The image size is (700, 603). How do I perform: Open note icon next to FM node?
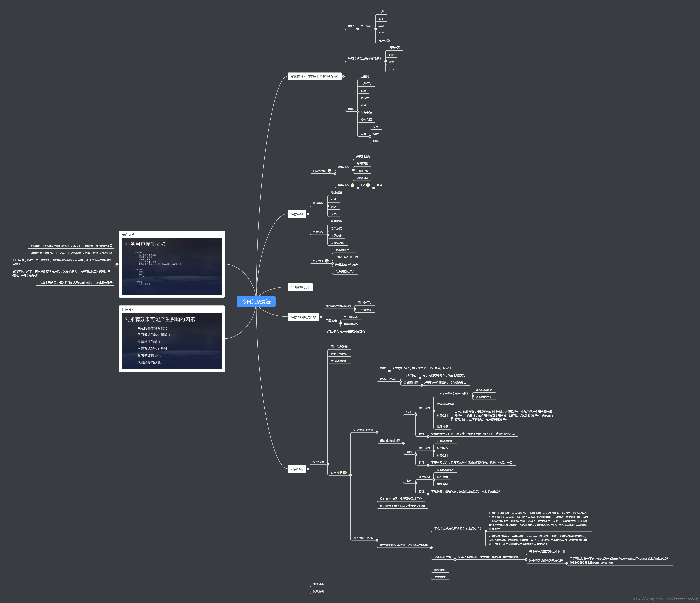[368, 185]
